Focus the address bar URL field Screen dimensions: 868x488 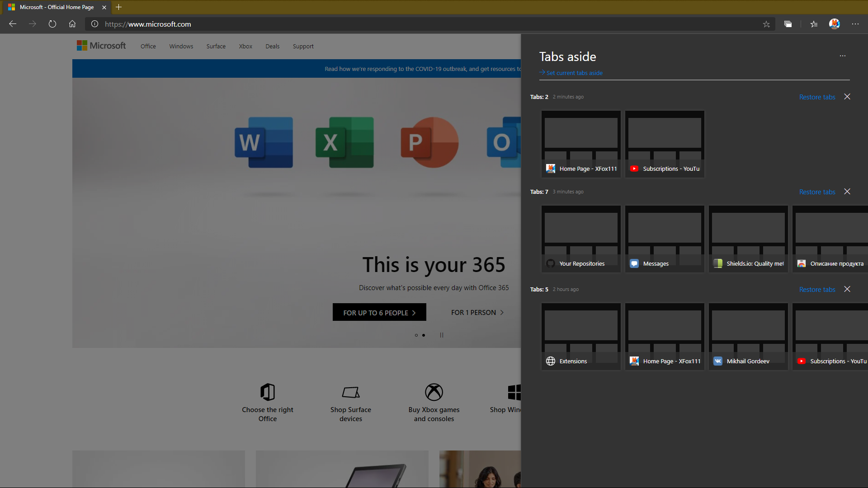(x=429, y=24)
